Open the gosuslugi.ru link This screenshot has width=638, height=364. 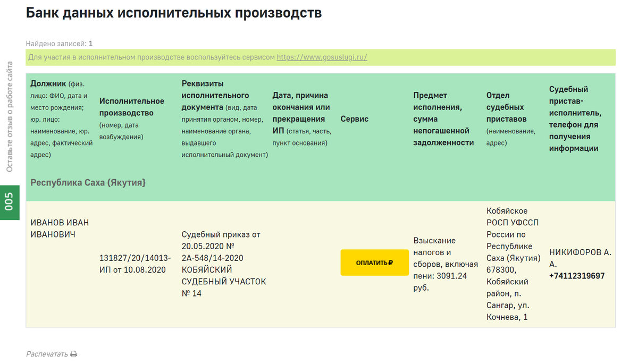tap(321, 57)
